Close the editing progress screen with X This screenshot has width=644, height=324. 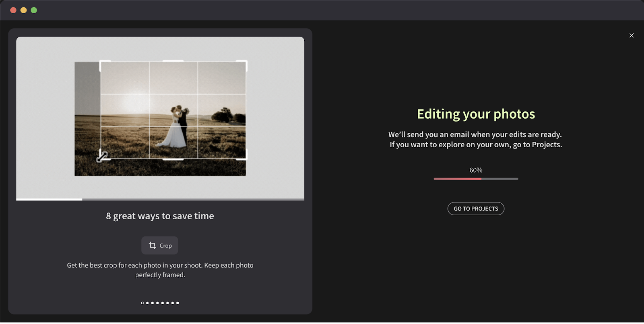point(632,35)
